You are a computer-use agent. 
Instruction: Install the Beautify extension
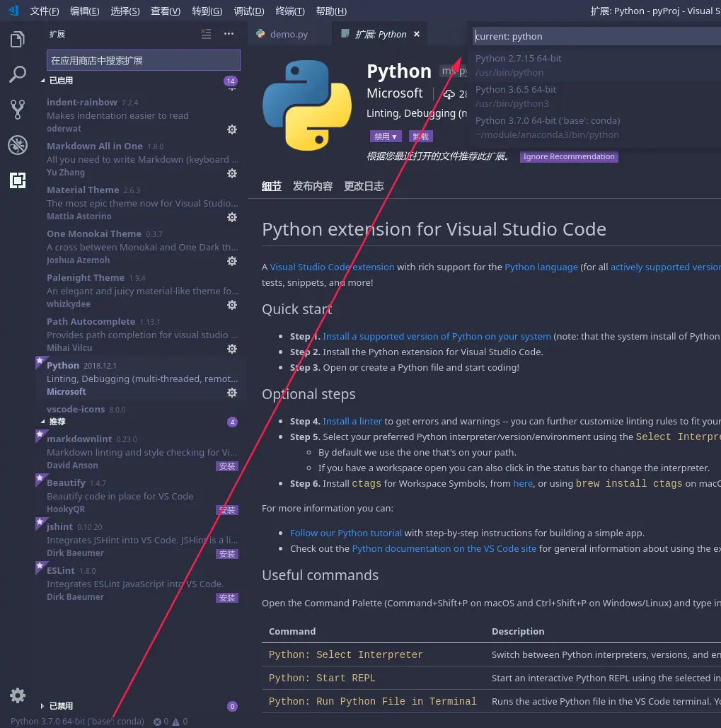[x=227, y=510]
